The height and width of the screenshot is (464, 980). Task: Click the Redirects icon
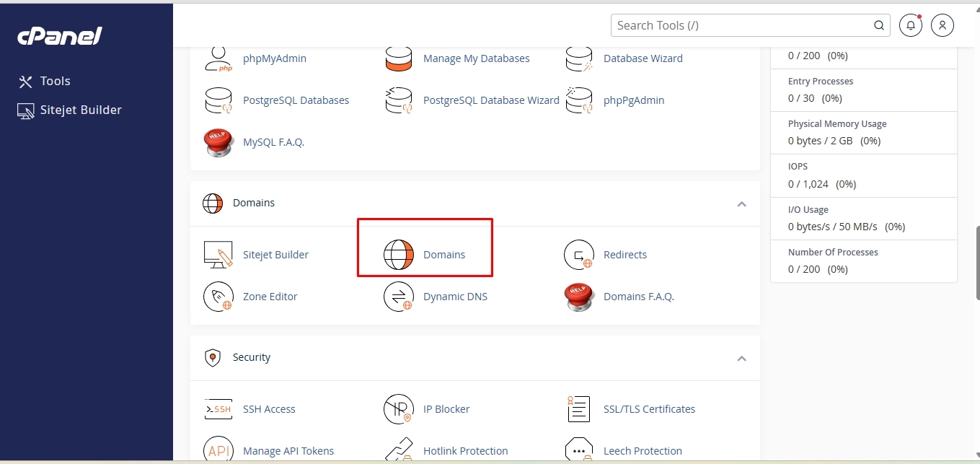tap(579, 255)
